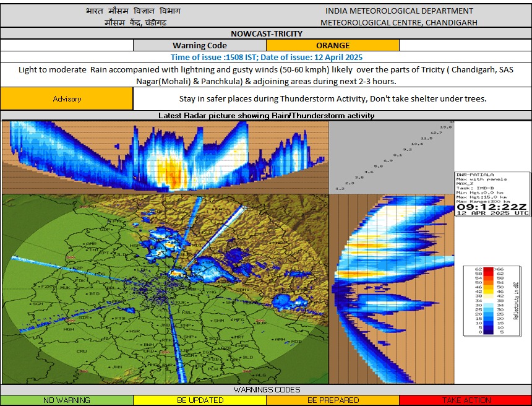532x406 pixels.
Task: Click the ALG station label on map
Action: pyautogui.click(x=261, y=375)
